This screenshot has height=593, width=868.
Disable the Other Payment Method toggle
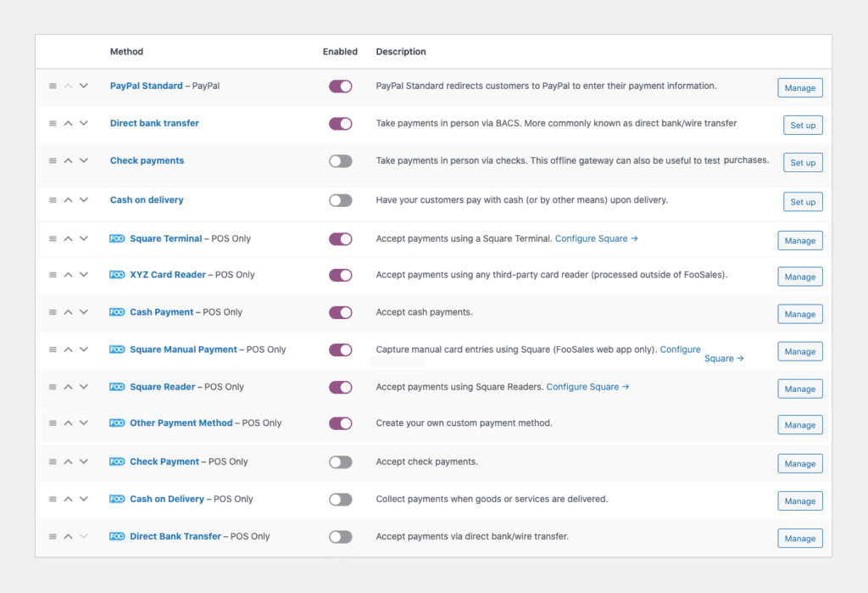[x=341, y=423]
